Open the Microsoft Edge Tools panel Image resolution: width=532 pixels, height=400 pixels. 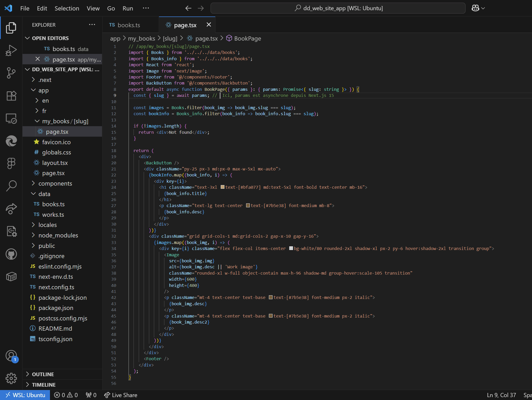point(11,141)
